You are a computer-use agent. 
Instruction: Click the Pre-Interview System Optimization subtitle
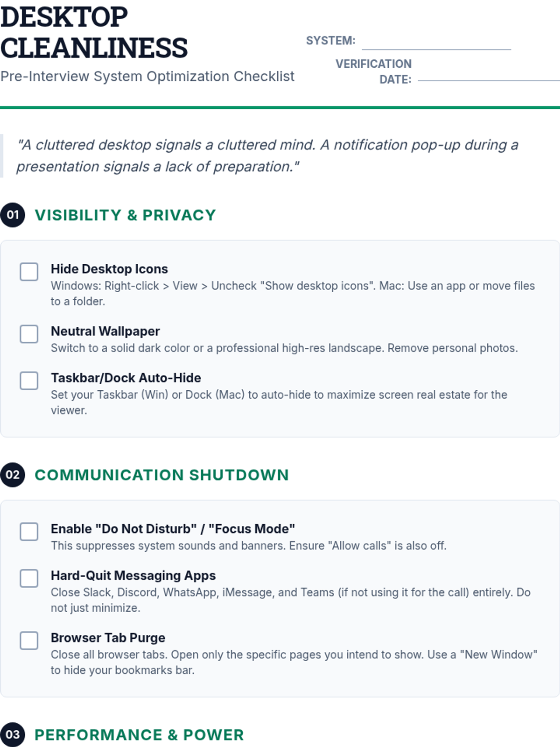point(147,76)
